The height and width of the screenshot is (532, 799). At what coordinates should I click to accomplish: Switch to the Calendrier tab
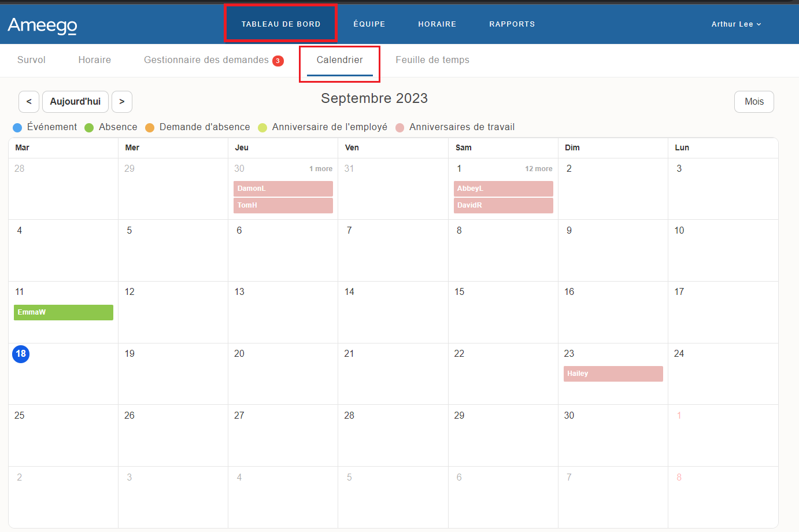pyautogui.click(x=339, y=60)
